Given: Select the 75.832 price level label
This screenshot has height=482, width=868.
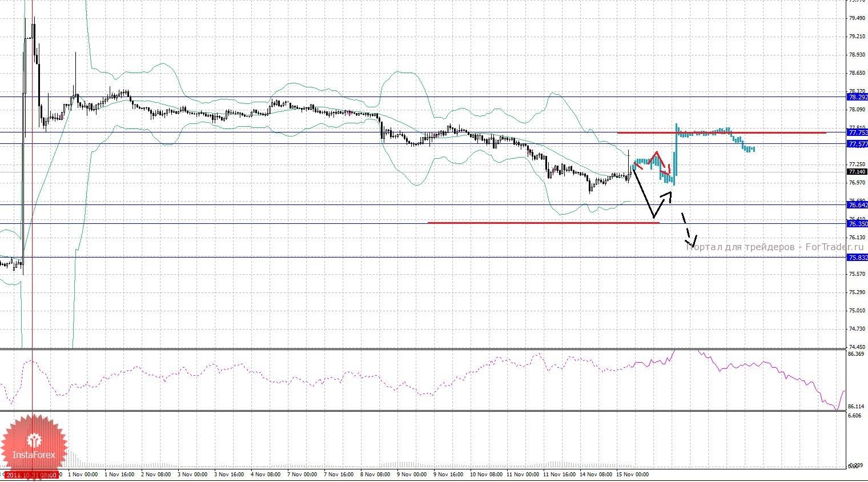Looking at the screenshot, I should point(857,258).
